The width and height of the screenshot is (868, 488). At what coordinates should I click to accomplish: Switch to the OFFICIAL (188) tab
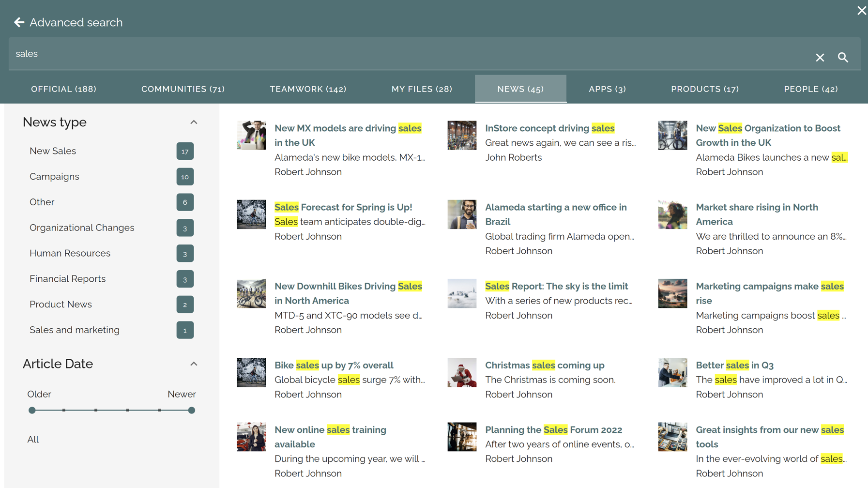(x=63, y=89)
